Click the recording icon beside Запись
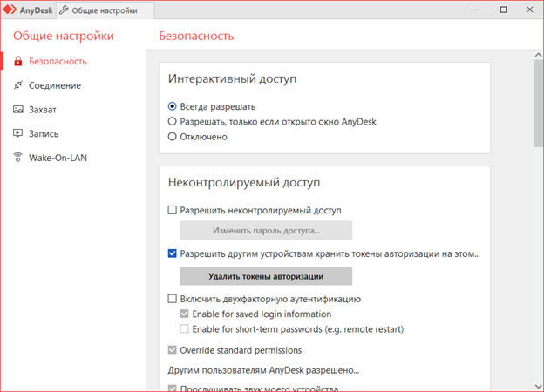The width and height of the screenshot is (544, 392). 18,133
